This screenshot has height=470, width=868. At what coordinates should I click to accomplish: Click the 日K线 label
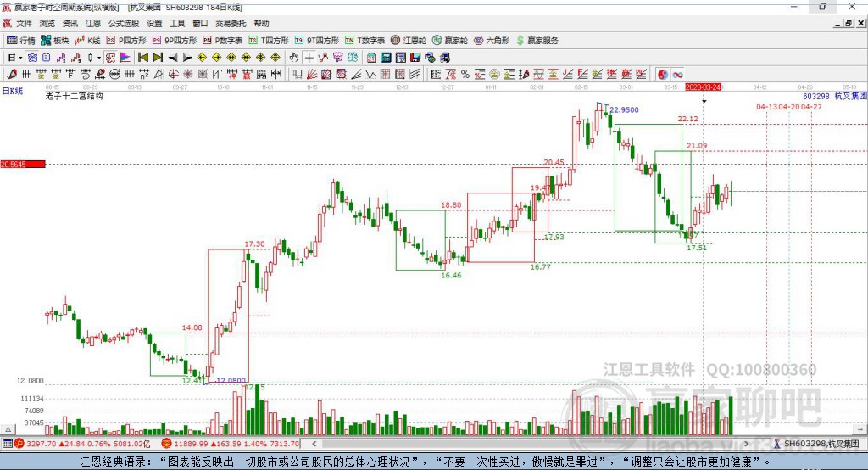[x=13, y=91]
